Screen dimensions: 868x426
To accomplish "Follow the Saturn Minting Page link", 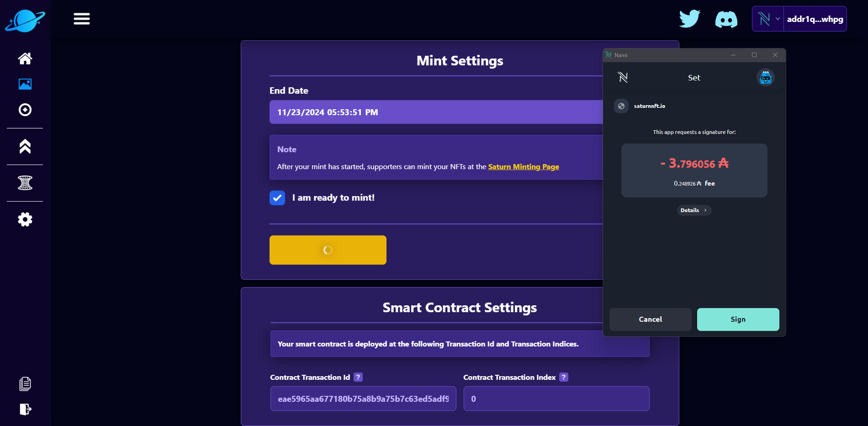I will click(x=524, y=166).
